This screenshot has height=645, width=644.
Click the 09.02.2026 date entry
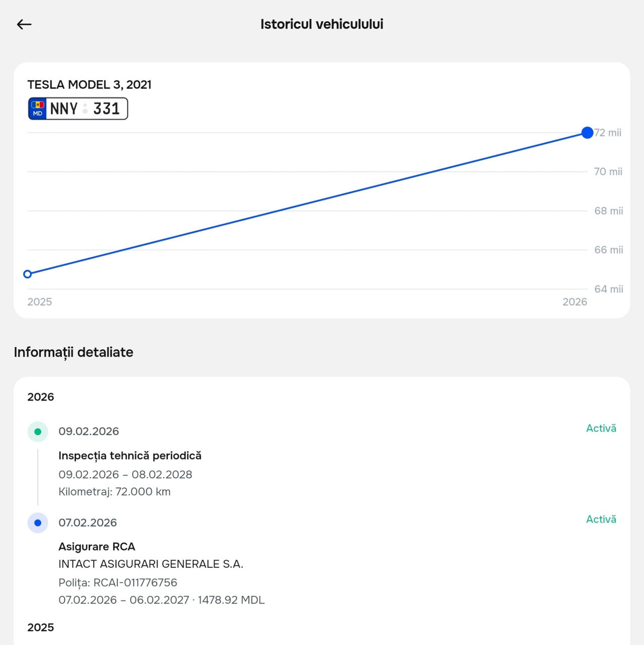click(89, 431)
